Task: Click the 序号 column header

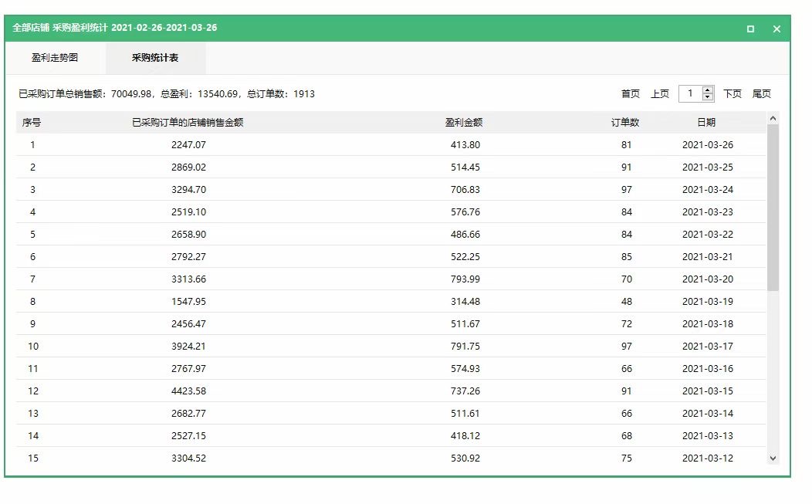Action: click(x=32, y=121)
